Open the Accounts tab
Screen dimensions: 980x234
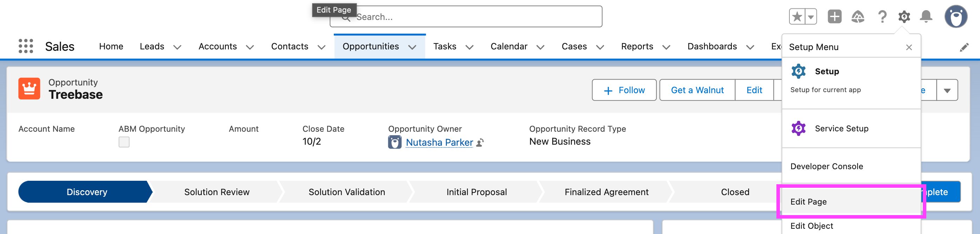pyautogui.click(x=218, y=46)
